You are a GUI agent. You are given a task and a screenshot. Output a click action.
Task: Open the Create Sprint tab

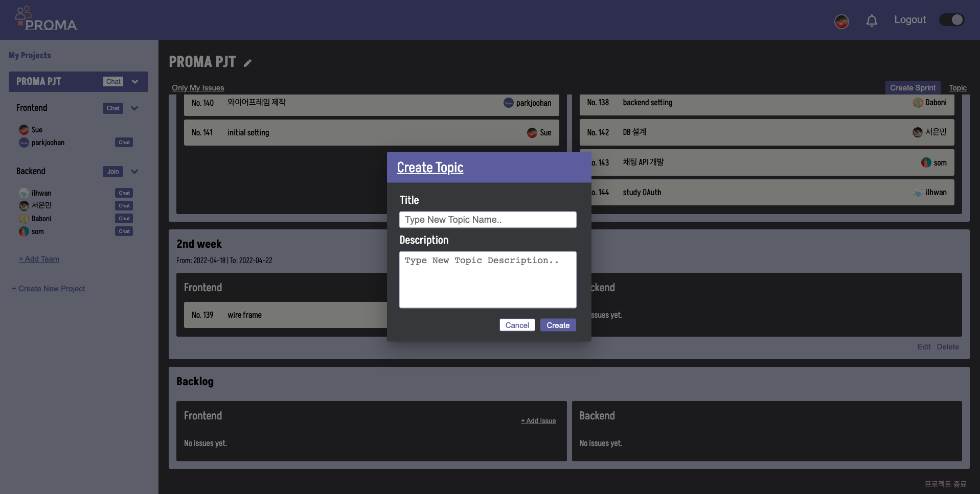click(913, 87)
